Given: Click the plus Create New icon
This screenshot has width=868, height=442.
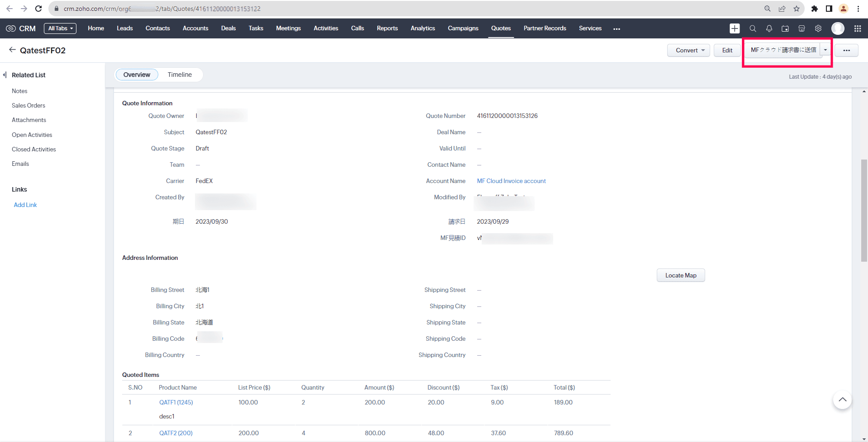Looking at the screenshot, I should click(735, 28).
